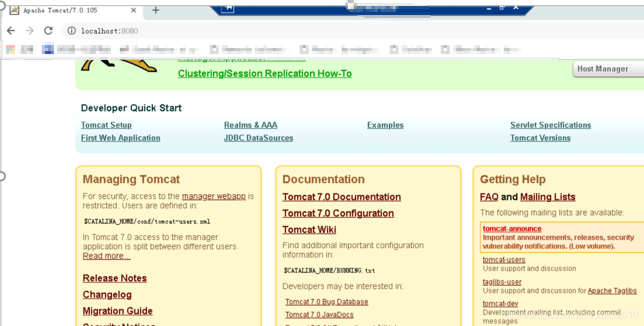This screenshot has width=644, height=326.
Task: Click the browser forward arrow
Action: 29,31
